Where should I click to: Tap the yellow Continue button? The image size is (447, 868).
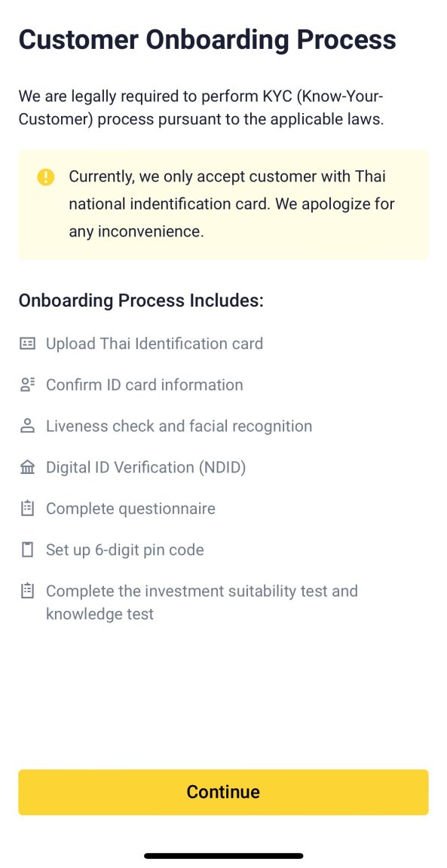(x=223, y=792)
